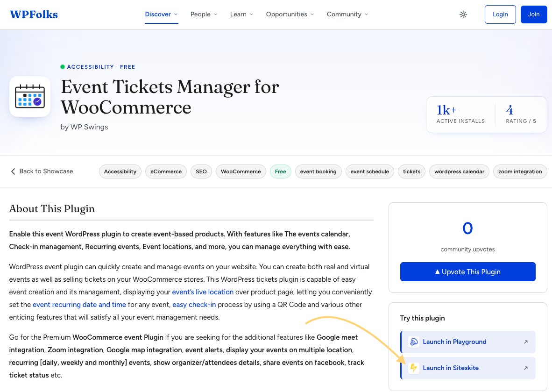Select the WooCommerce tag
The height and width of the screenshot is (392, 552).
pyautogui.click(x=241, y=171)
